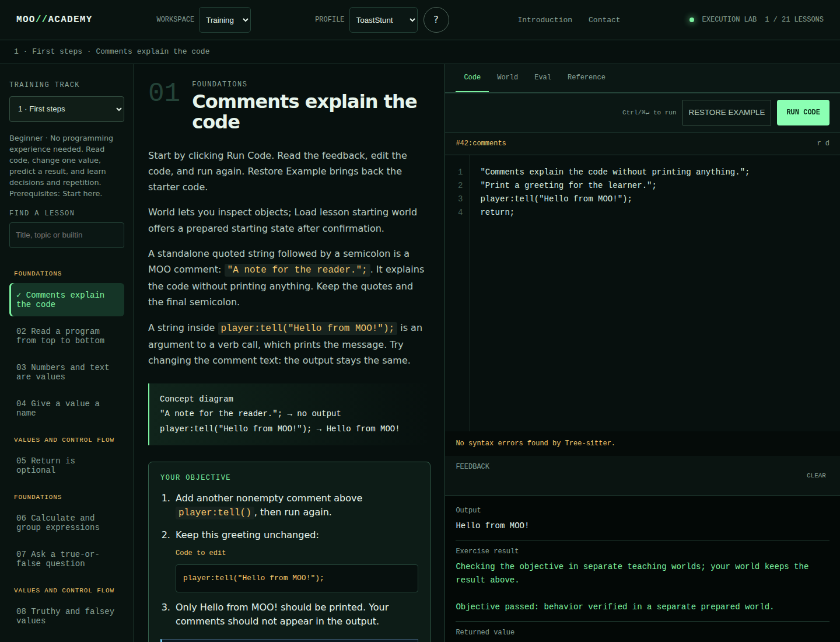This screenshot has height=642, width=840.
Task: Open lesson '02 Read a program from top to bottom'
Action: (66, 336)
